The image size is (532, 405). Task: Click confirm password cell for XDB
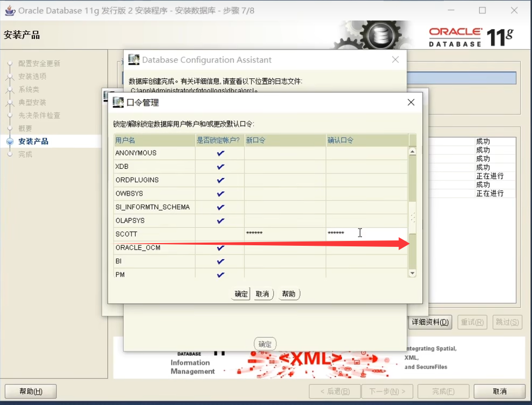(367, 167)
